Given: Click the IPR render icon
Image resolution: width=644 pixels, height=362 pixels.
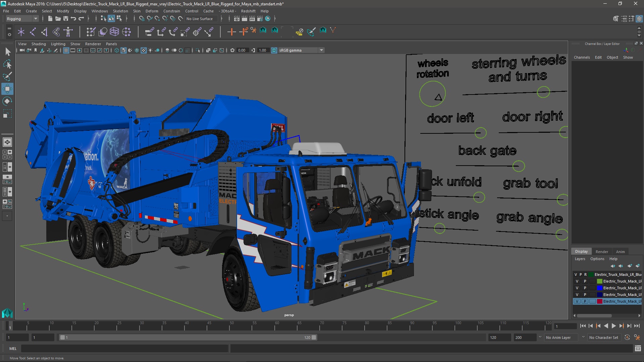Looking at the screenshot, I should tap(252, 19).
